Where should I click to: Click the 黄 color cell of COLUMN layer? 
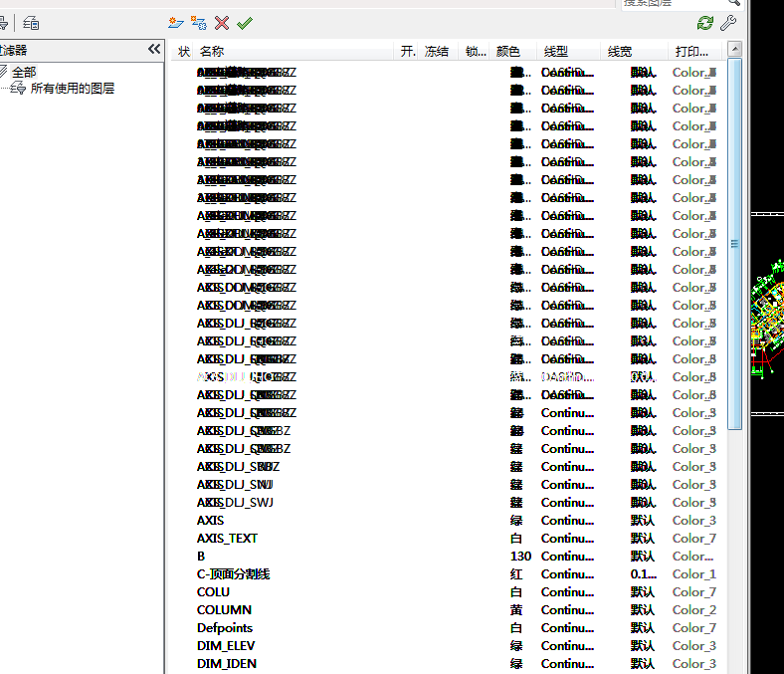pos(516,610)
